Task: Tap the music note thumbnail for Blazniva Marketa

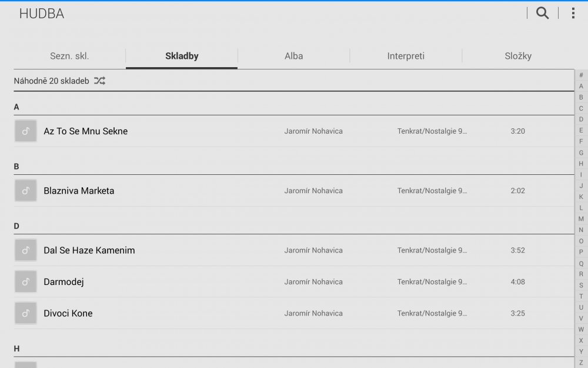Action: (x=26, y=191)
